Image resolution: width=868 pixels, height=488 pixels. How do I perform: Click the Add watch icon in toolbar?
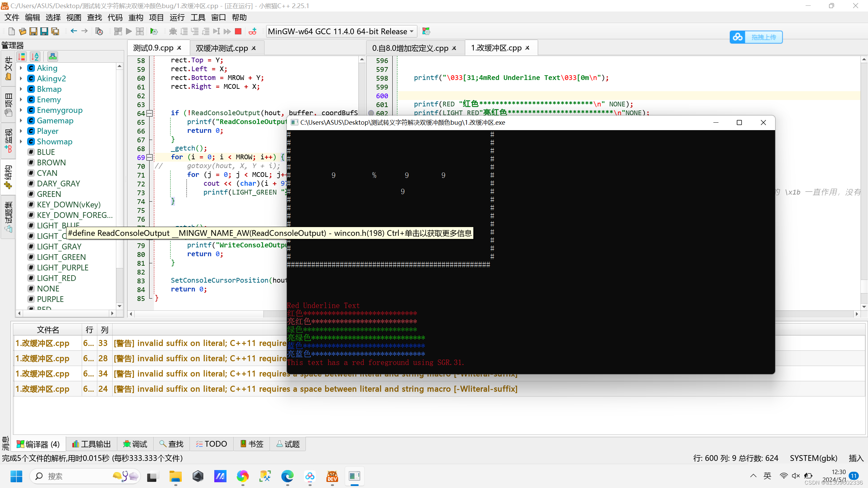point(253,32)
